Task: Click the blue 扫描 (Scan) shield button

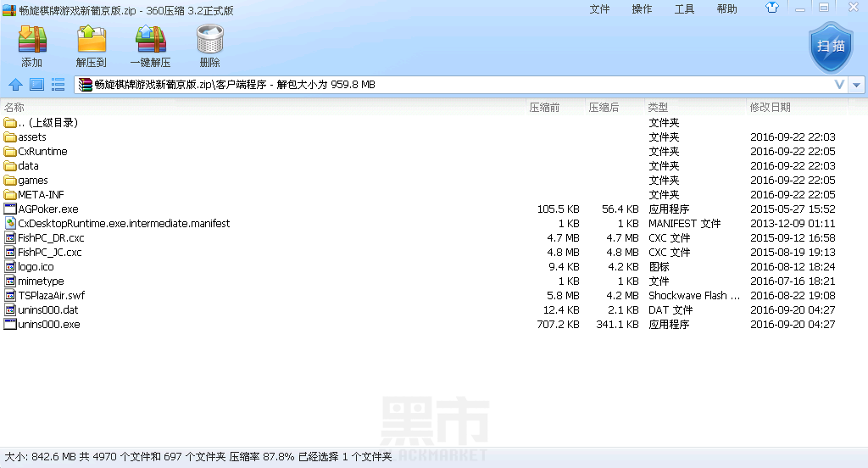Action: coord(831,47)
